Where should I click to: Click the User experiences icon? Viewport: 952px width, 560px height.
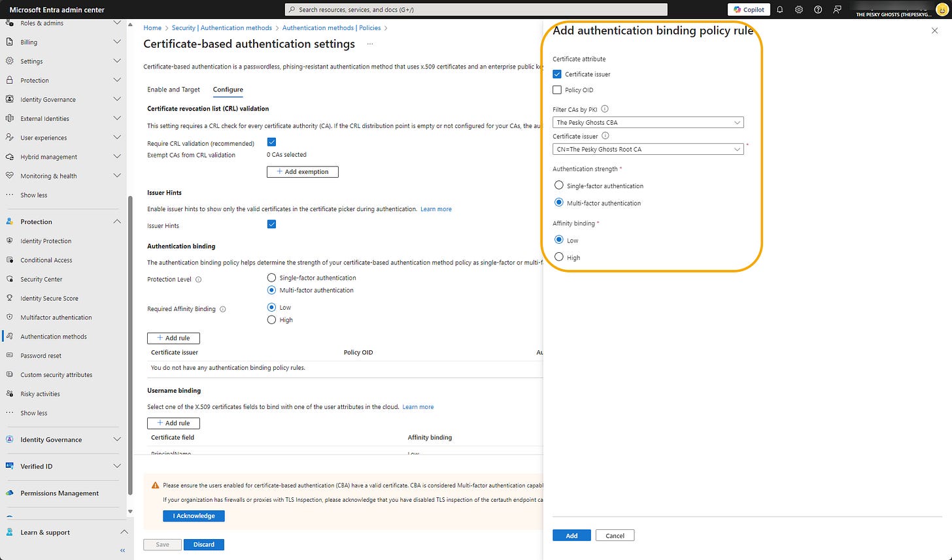(9, 137)
